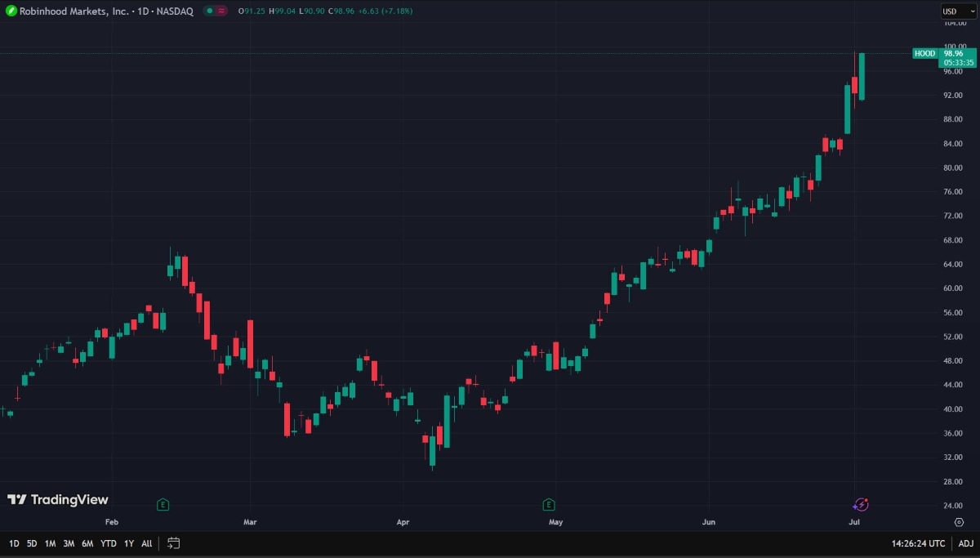Click the Apr label on time axis

(x=403, y=521)
